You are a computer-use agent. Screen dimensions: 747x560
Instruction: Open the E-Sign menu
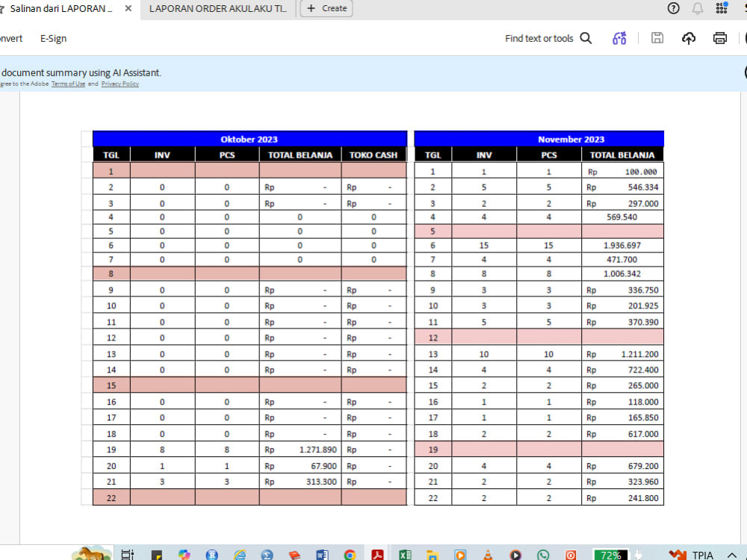click(53, 39)
